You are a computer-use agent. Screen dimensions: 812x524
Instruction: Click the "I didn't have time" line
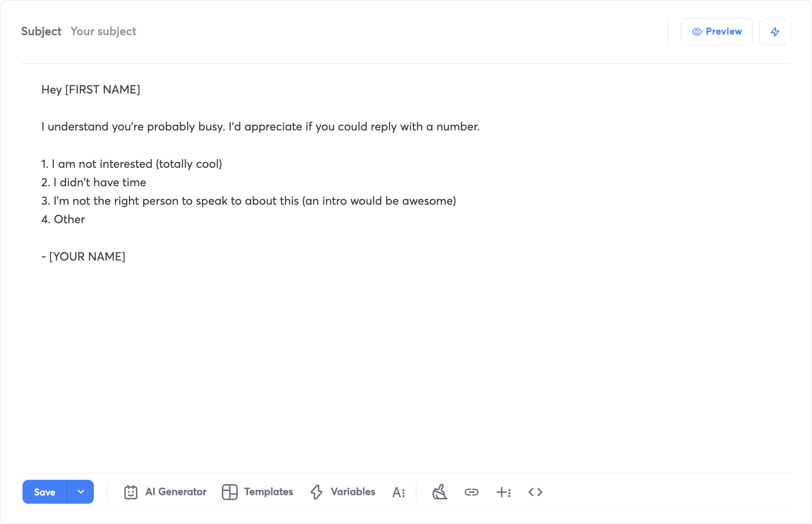[94, 182]
